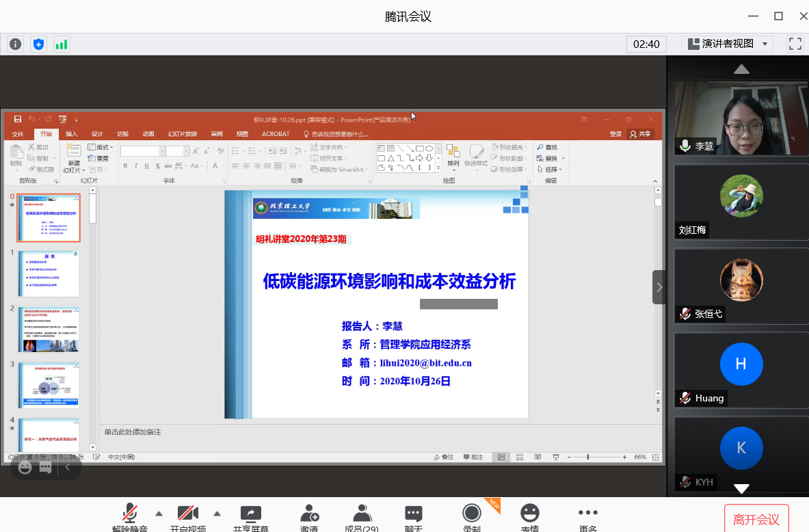Adjust the PowerPoint zoom slider
This screenshot has width=809, height=532.
(587, 457)
